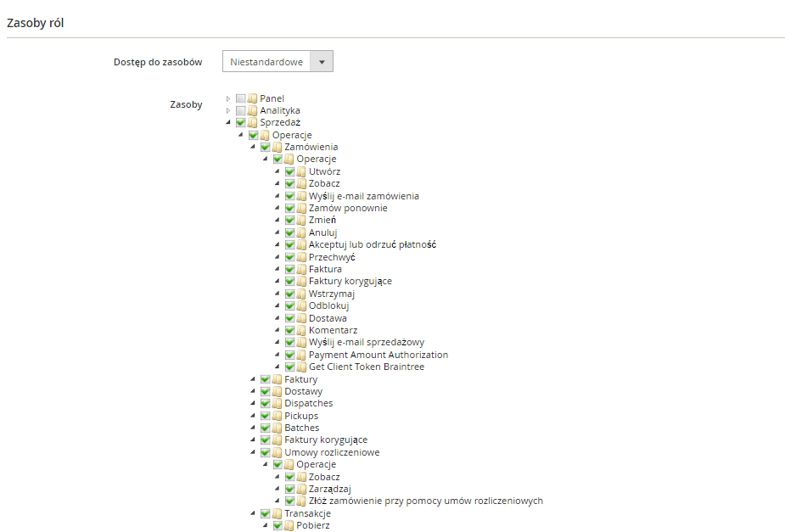This screenshot has width=785, height=532.
Task: Toggle arrow next to Dispatches node
Action: click(x=253, y=403)
